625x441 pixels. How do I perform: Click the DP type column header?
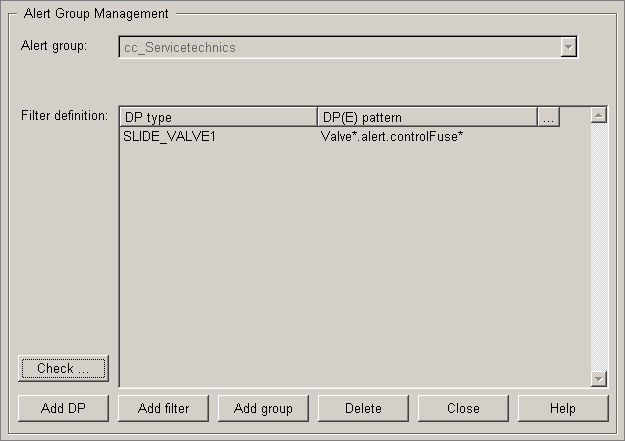click(217, 117)
